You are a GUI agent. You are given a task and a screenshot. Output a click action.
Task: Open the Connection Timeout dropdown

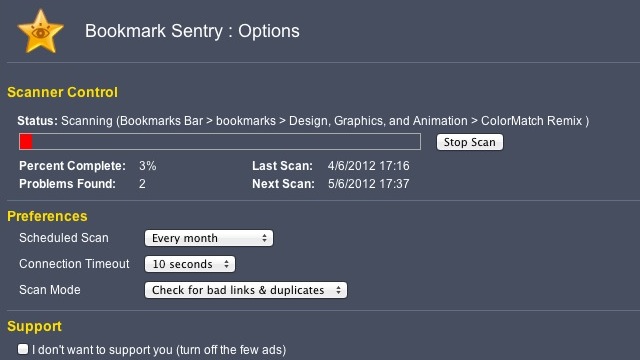click(x=190, y=264)
